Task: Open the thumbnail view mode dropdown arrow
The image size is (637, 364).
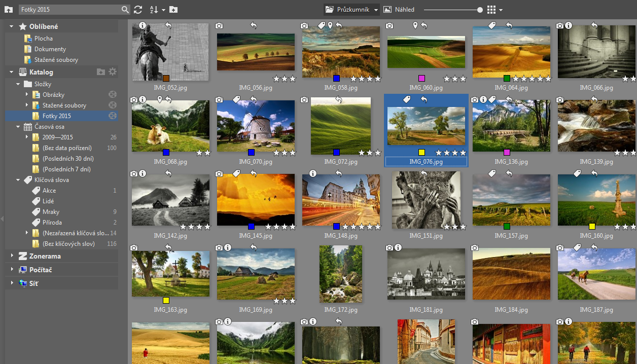Action: click(501, 10)
